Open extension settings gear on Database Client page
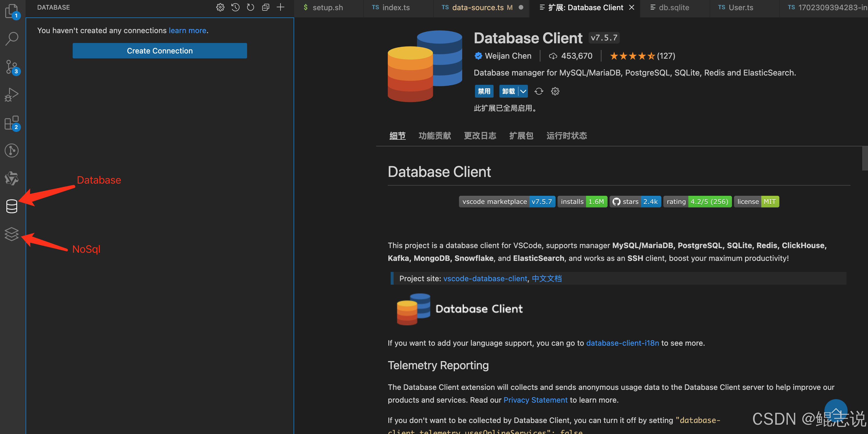 pyautogui.click(x=555, y=91)
